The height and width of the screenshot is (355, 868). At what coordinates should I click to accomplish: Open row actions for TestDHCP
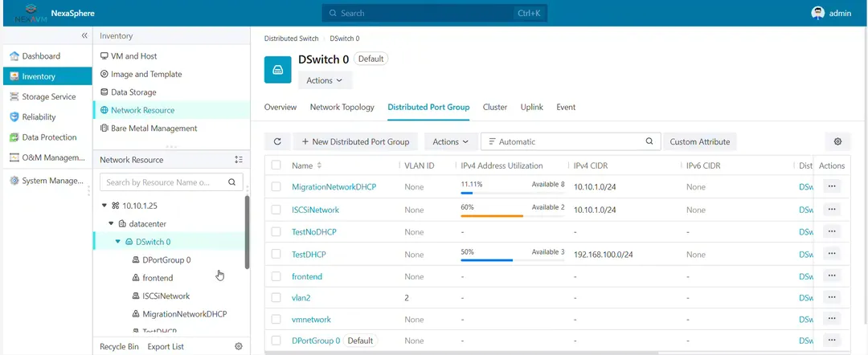coord(832,255)
